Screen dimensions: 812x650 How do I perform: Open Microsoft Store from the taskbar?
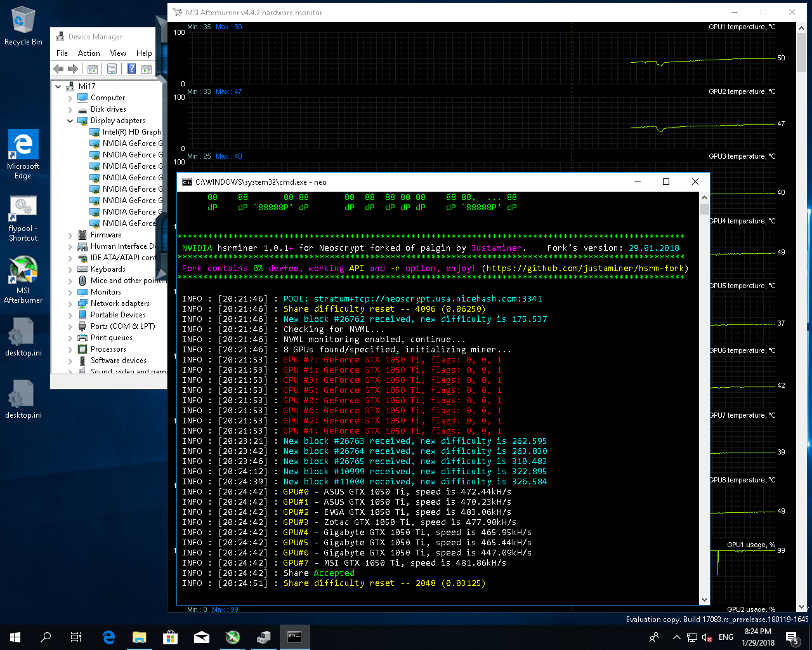[x=170, y=637]
